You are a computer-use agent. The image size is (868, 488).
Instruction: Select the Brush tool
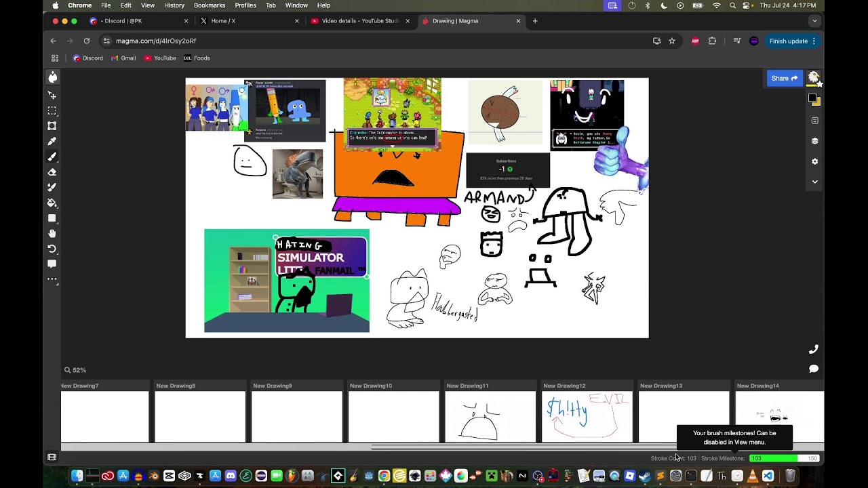point(52,157)
